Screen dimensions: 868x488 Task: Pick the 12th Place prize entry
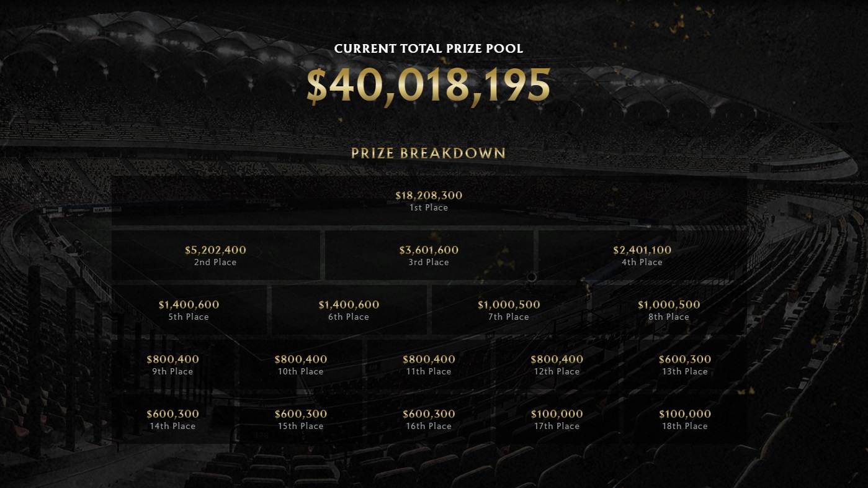pos(557,364)
